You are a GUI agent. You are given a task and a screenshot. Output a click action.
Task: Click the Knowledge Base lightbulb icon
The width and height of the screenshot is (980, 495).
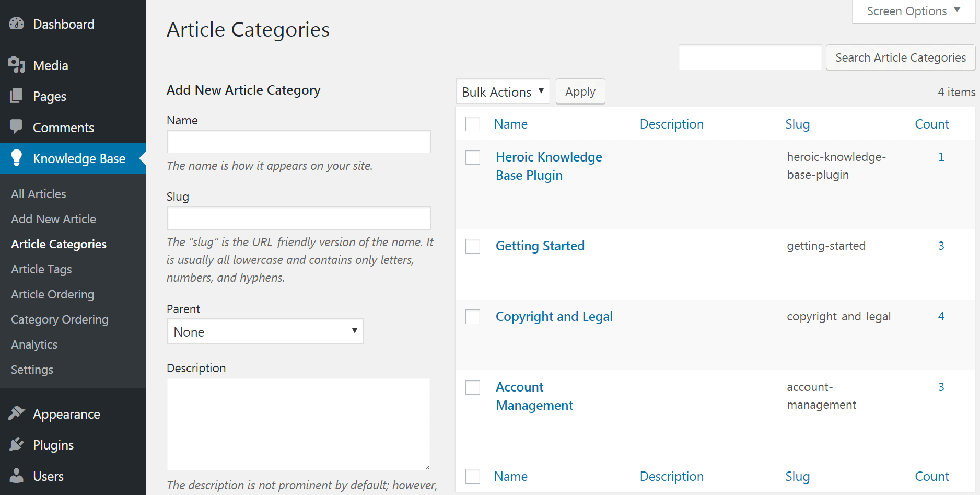point(17,158)
